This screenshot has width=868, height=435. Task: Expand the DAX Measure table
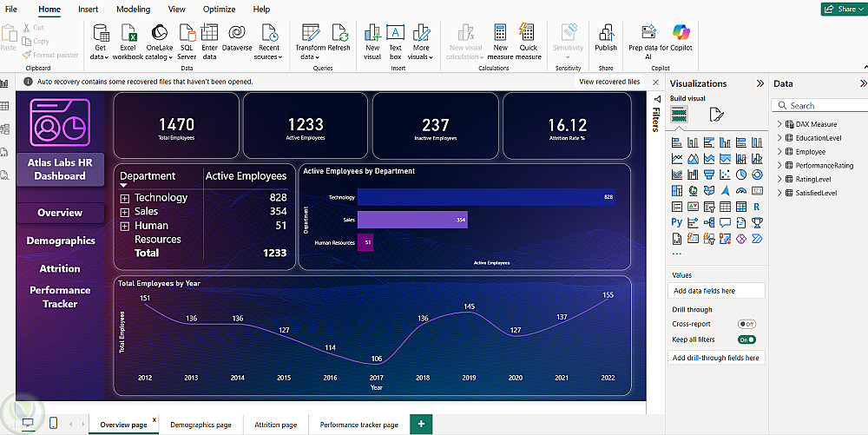pos(779,124)
